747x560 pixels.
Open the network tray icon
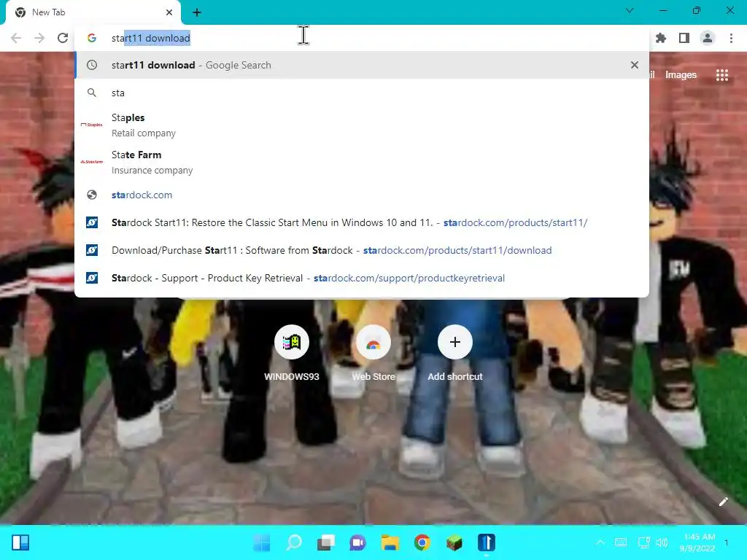tap(643, 542)
